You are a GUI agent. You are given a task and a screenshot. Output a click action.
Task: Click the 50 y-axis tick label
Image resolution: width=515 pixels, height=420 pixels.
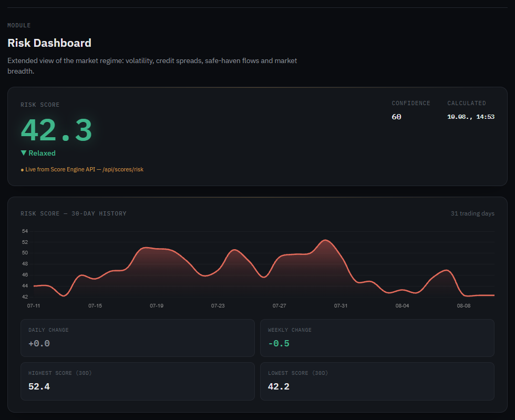pyautogui.click(x=25, y=253)
